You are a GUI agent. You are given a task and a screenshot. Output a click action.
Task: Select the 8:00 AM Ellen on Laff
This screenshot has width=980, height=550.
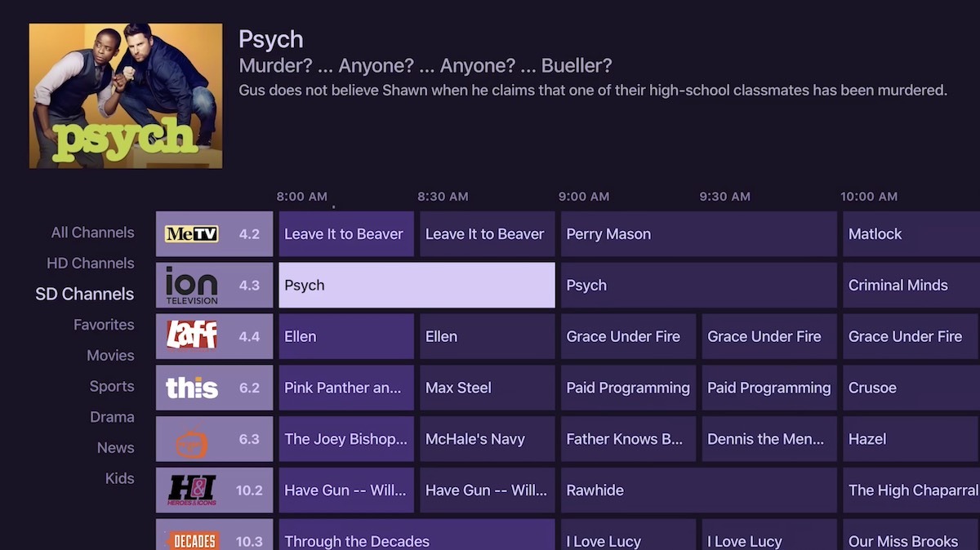point(346,336)
